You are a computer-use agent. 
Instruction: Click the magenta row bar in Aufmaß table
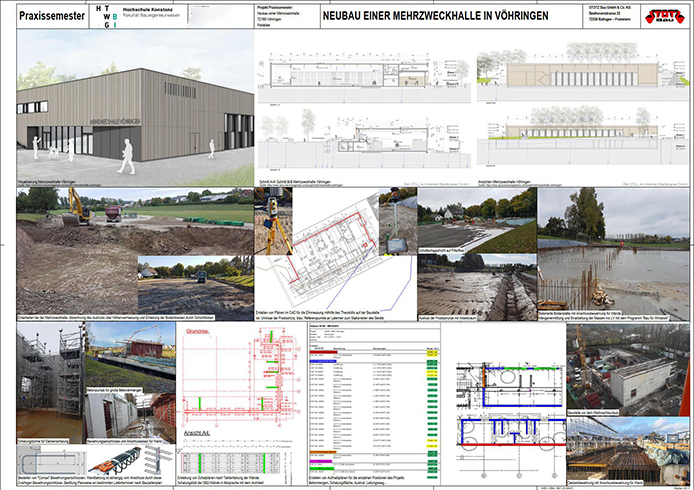point(321,461)
